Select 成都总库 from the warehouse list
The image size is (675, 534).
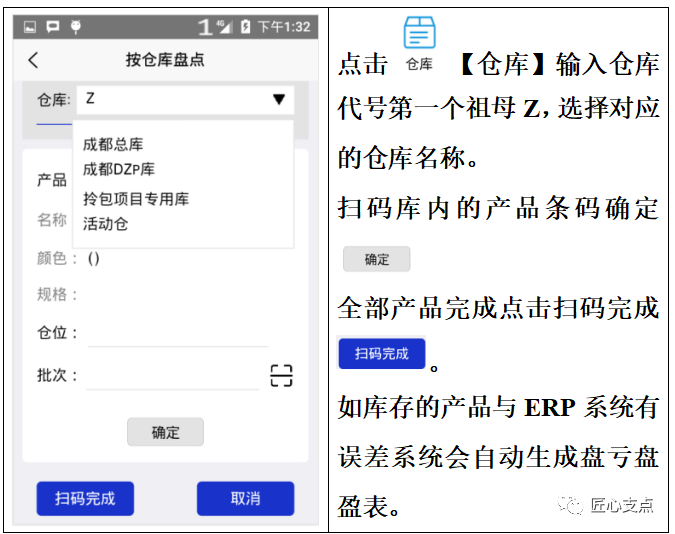point(113,146)
